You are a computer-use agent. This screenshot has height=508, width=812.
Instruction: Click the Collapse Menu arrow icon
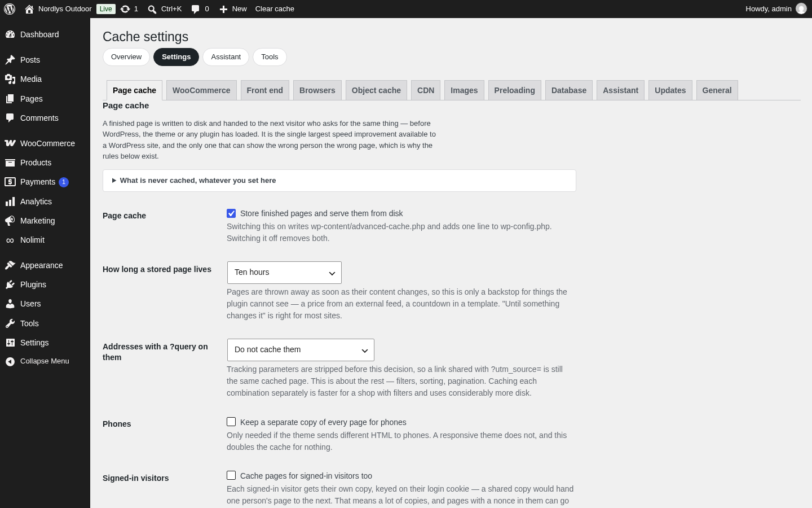click(x=10, y=361)
